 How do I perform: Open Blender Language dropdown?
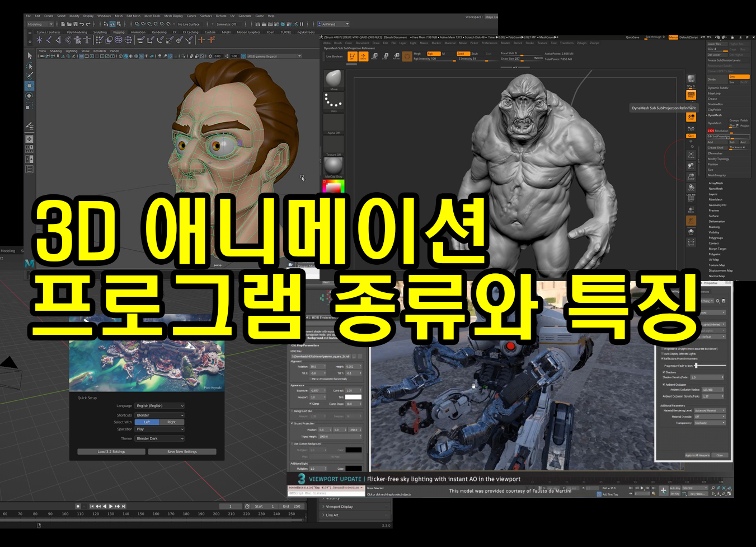point(159,406)
